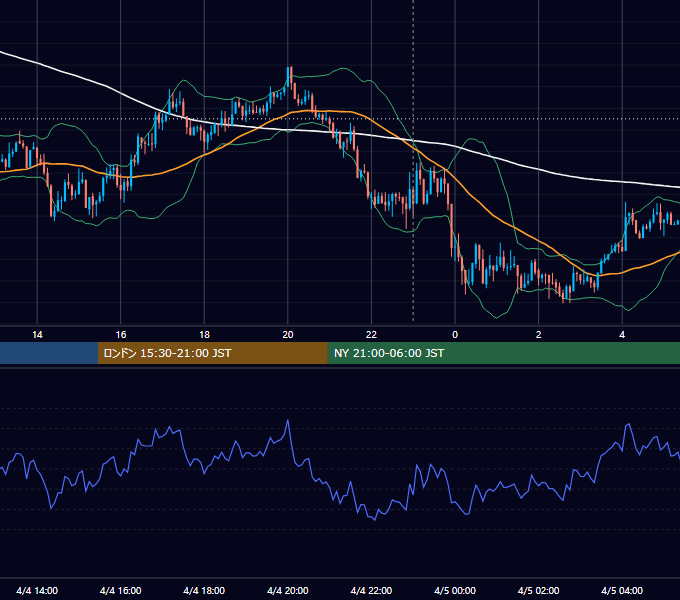Image resolution: width=680 pixels, height=600 pixels.
Task: Click the 14 hour axis label
Action: [x=37, y=335]
